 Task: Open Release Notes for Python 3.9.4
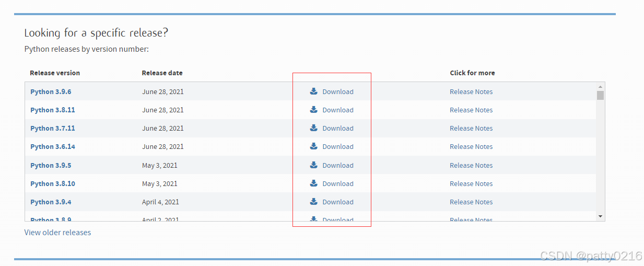(471, 202)
